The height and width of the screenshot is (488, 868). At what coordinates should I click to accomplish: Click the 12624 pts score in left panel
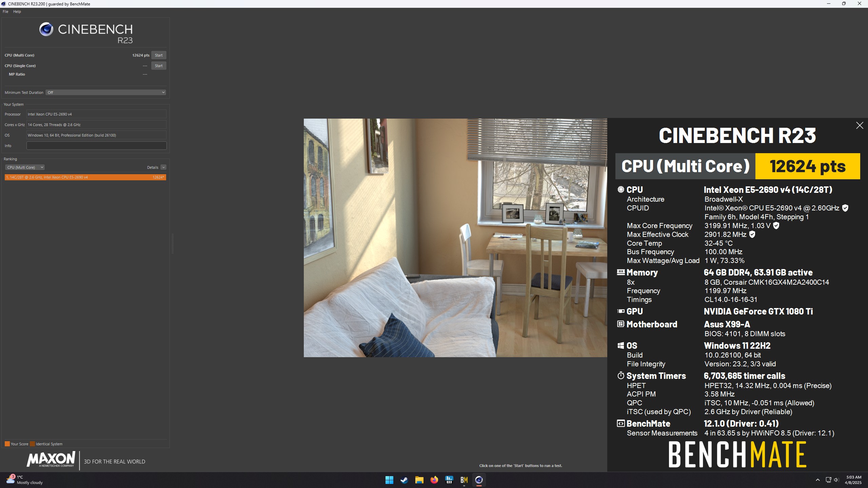pyautogui.click(x=141, y=55)
